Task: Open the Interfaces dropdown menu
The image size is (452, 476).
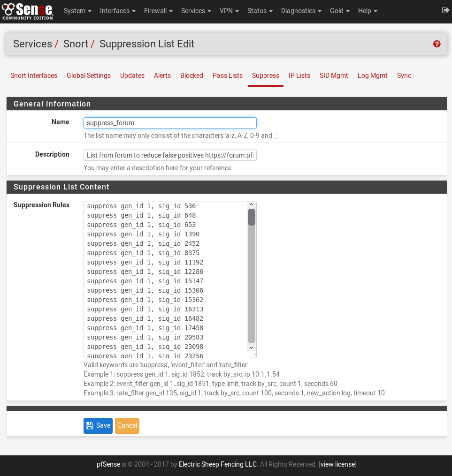Action: coord(117,11)
